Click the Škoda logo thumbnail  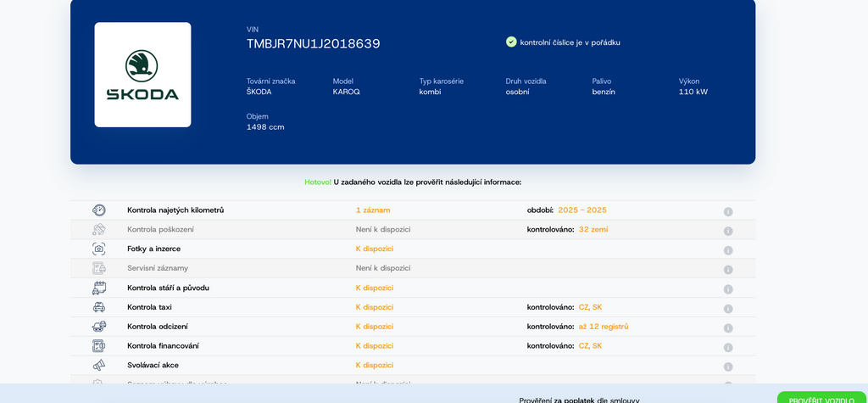pyautogui.click(x=142, y=75)
